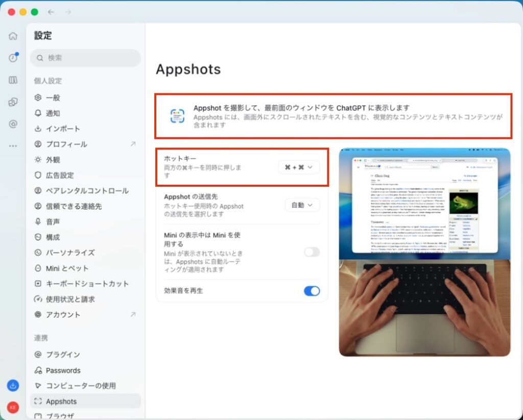This screenshot has width=523, height=420.
Task: Open the ホットキー ⌘ + ⌘ dropdown
Action: (299, 167)
